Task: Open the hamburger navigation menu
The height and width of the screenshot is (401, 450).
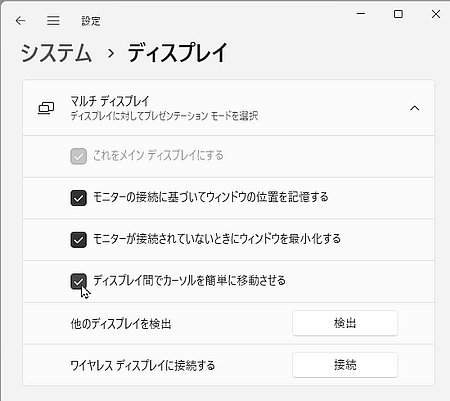Action: pyautogui.click(x=53, y=21)
